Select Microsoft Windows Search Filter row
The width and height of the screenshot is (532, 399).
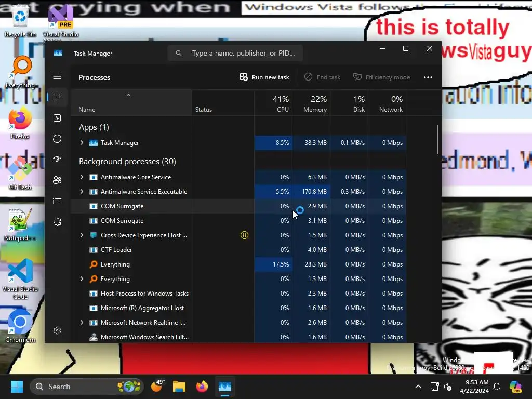pos(238,337)
